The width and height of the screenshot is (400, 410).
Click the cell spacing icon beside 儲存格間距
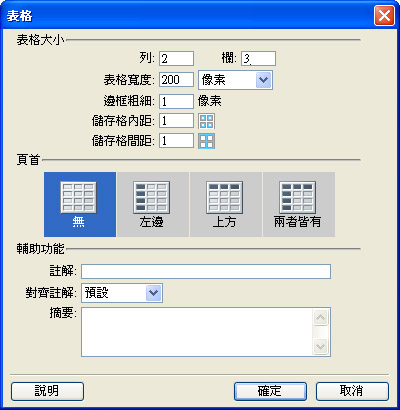tap(206, 141)
